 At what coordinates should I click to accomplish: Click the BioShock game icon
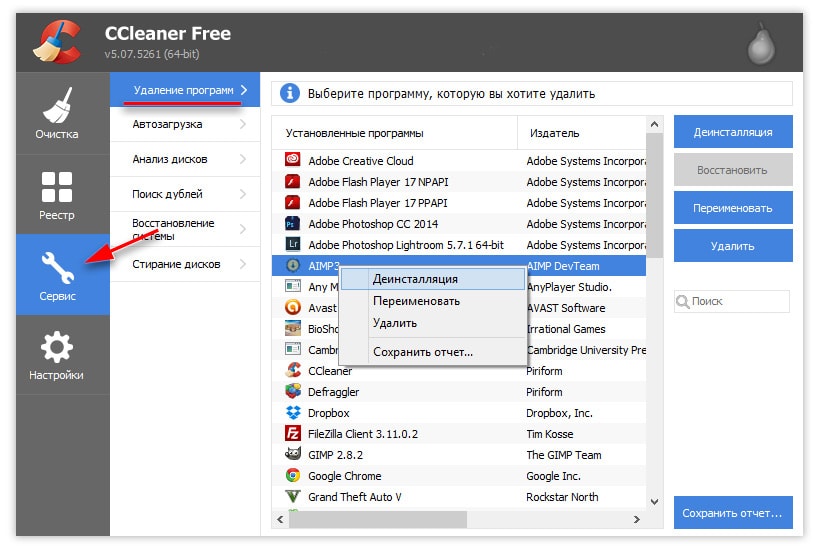coord(292,328)
